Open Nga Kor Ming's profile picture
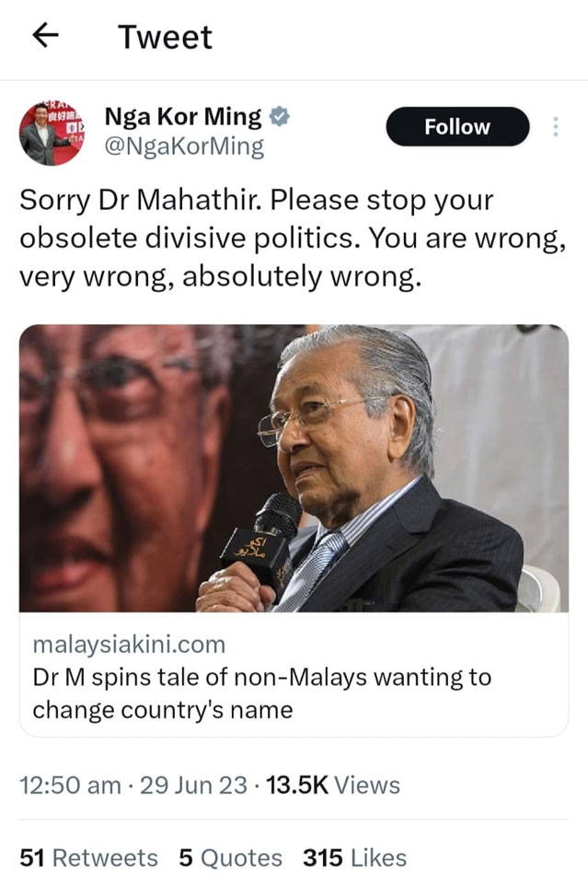 pos(52,134)
